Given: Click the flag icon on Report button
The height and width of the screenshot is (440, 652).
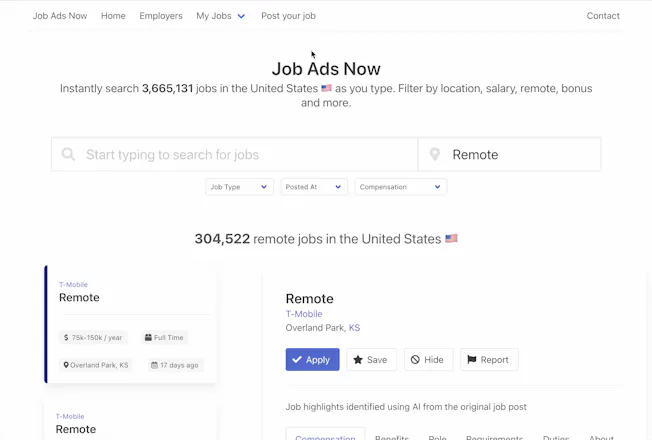Looking at the screenshot, I should point(472,360).
